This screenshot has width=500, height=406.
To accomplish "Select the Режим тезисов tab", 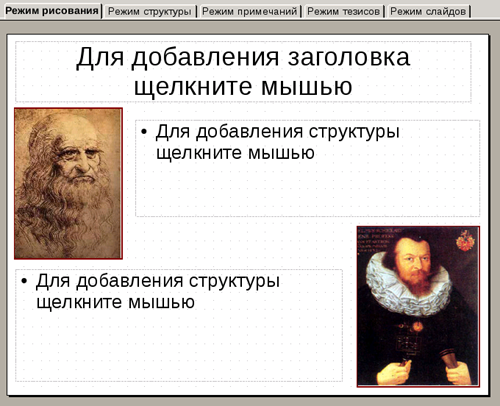I will pos(343,12).
